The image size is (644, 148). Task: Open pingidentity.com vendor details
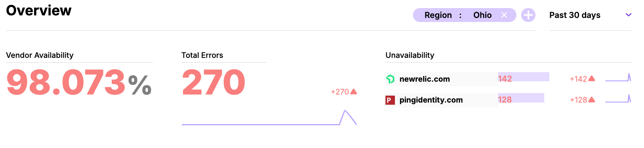pos(431,100)
